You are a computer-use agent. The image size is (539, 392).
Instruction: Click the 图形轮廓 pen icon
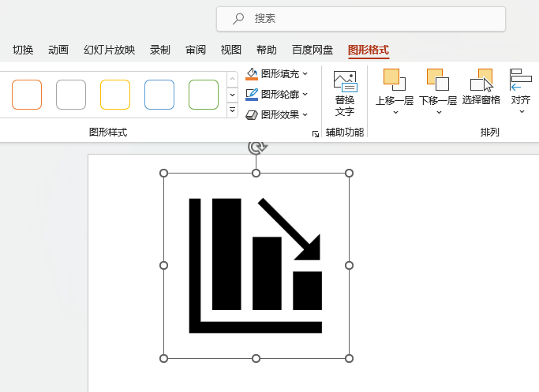[x=252, y=95]
